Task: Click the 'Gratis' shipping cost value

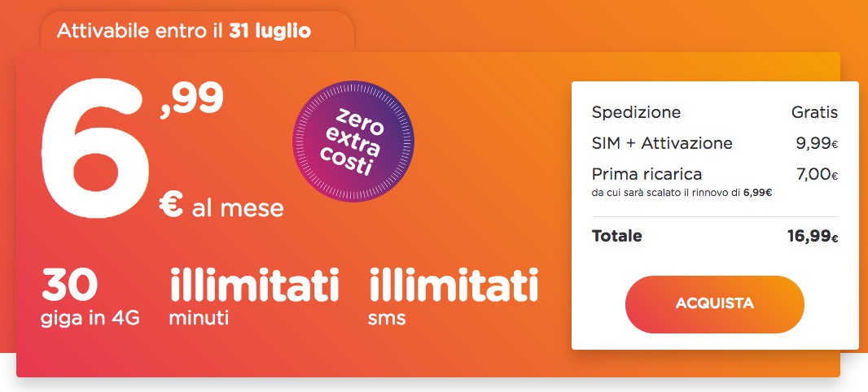Action: [814, 112]
